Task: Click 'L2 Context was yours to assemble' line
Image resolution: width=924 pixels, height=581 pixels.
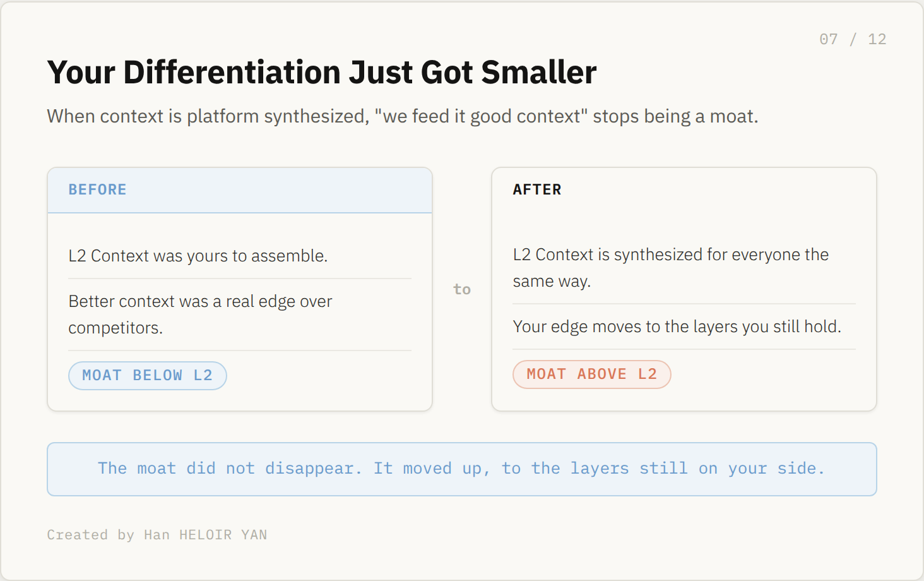Action: pyautogui.click(x=198, y=256)
